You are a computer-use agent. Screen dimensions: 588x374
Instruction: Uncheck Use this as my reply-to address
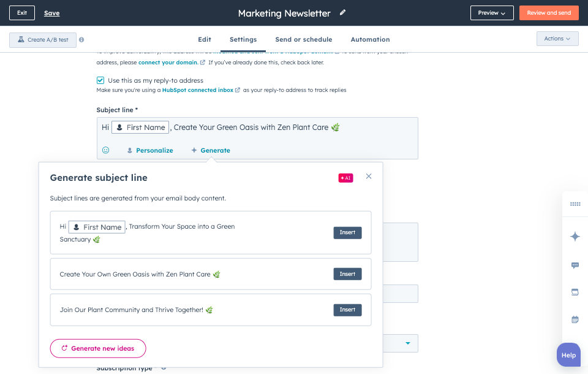point(100,80)
